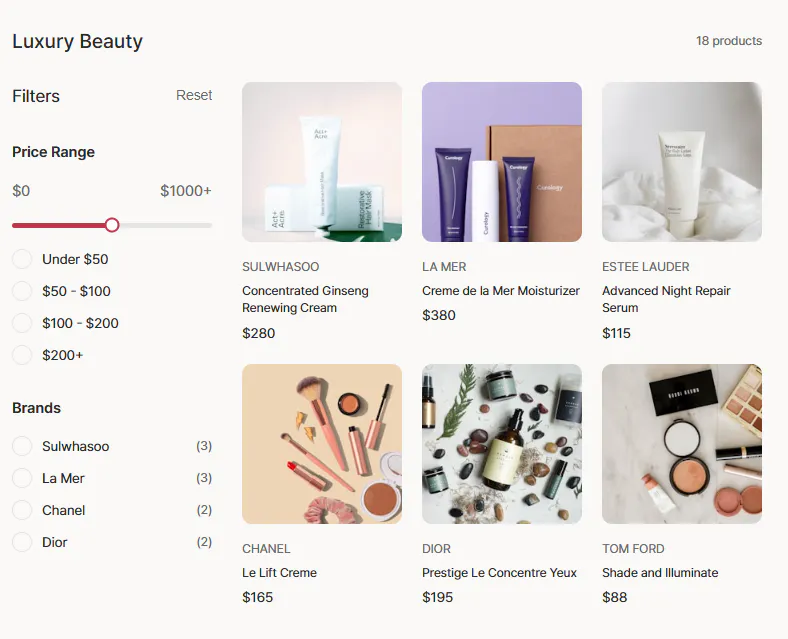Screen dimensions: 788x639
Task: View the Dior Prestige product photo
Action: (x=502, y=444)
